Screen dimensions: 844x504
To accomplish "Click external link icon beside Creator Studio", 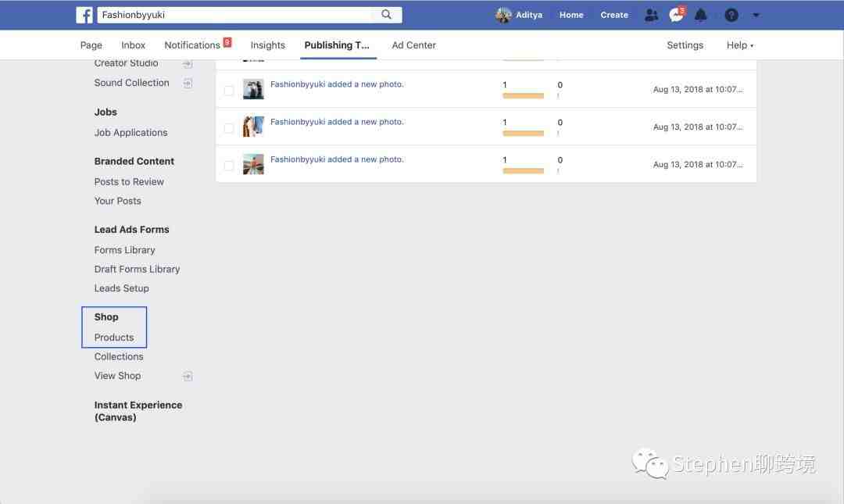I will tap(188, 64).
